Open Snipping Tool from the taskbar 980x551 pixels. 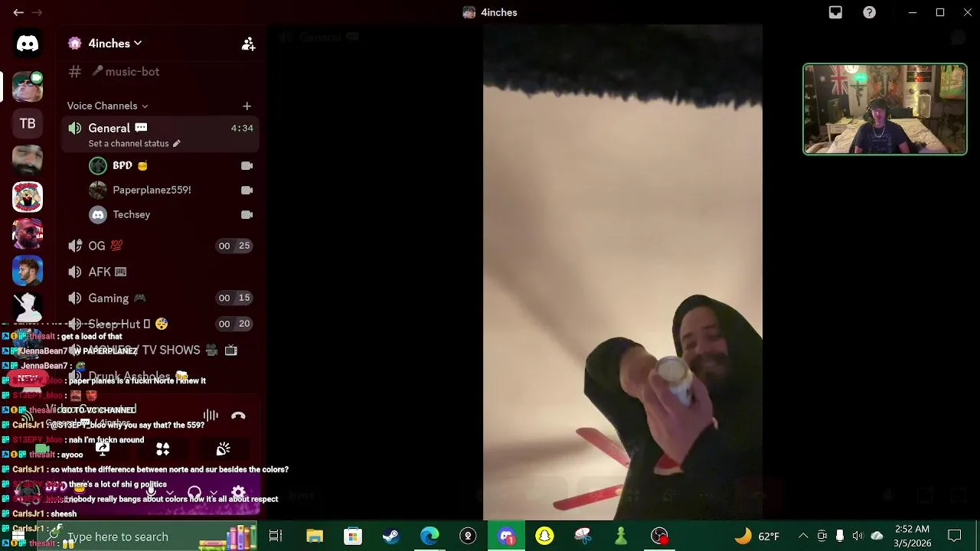click(x=583, y=536)
